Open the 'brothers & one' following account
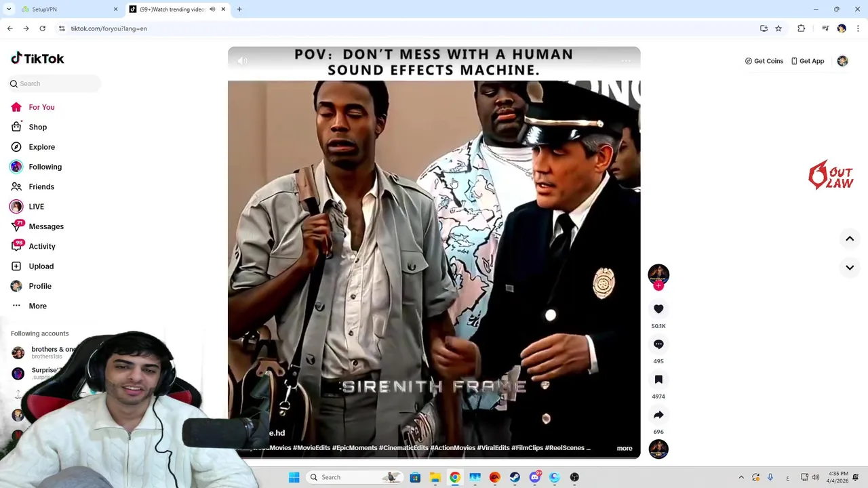868x488 pixels. pyautogui.click(x=45, y=352)
